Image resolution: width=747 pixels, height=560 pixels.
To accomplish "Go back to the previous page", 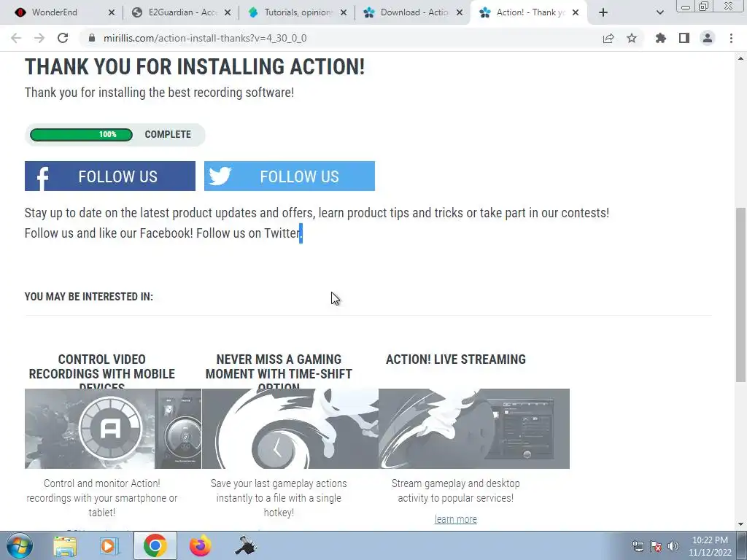I will 16,38.
